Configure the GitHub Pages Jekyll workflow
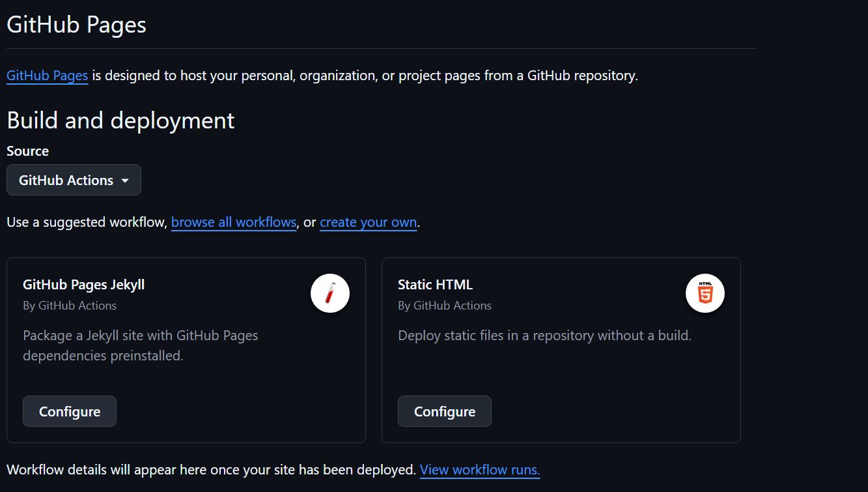Image resolution: width=868 pixels, height=492 pixels. (x=70, y=411)
